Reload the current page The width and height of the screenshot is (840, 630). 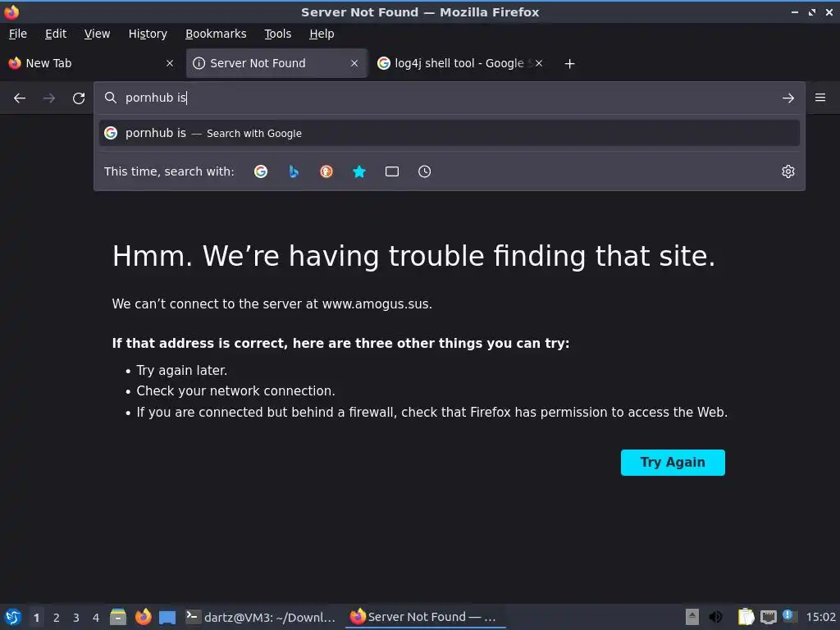pos(79,98)
